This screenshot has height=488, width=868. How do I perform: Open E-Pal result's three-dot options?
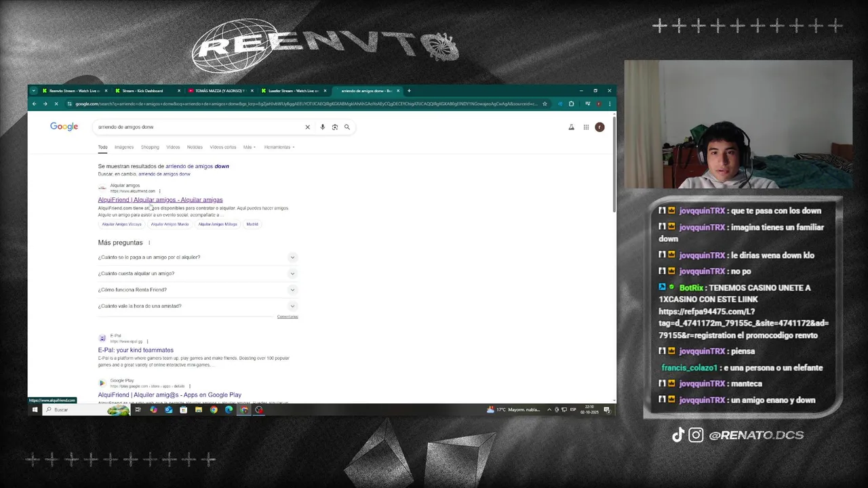[147, 342]
